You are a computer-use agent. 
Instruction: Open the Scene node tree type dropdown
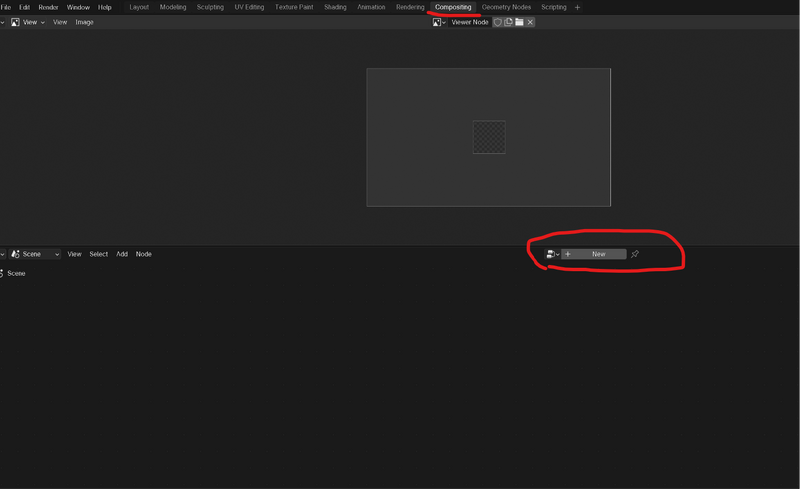tap(35, 254)
